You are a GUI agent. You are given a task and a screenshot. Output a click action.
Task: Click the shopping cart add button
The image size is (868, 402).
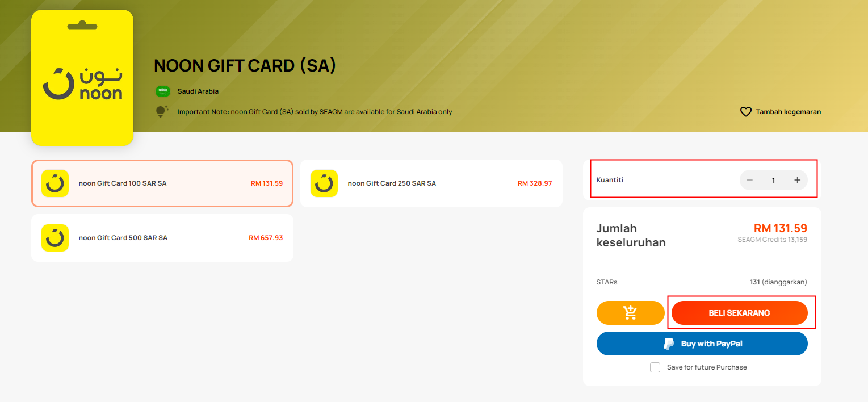[x=630, y=313]
